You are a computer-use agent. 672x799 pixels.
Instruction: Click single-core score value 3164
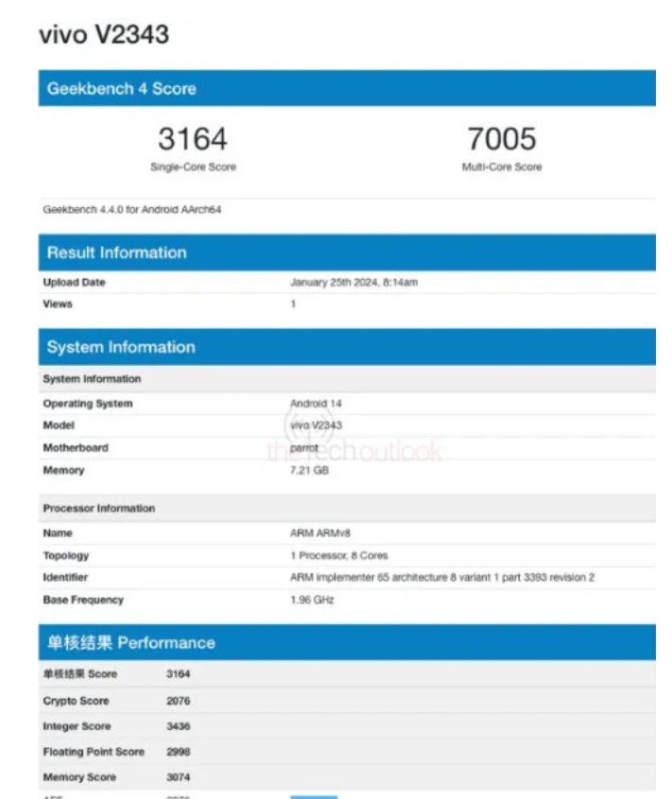coord(193,139)
